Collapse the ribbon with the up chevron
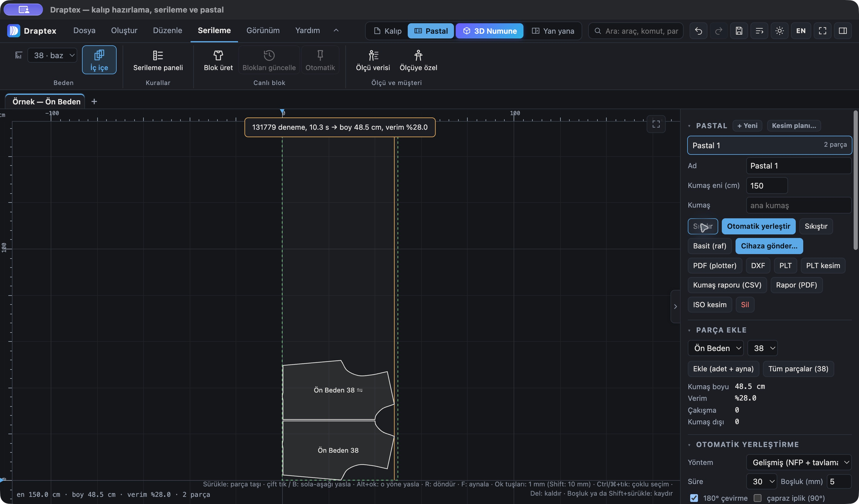This screenshot has width=859, height=504. (336, 30)
